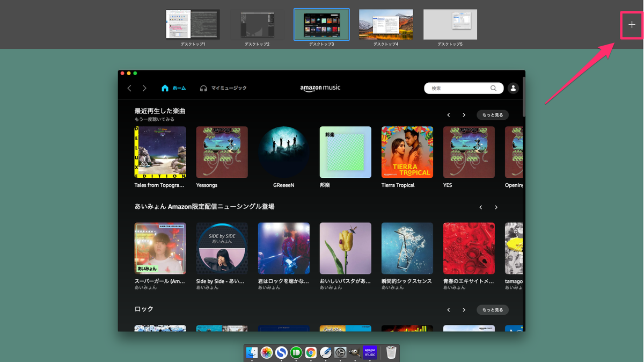
Task: Click the 青春のエキサイトメ... title
Action: click(x=469, y=281)
